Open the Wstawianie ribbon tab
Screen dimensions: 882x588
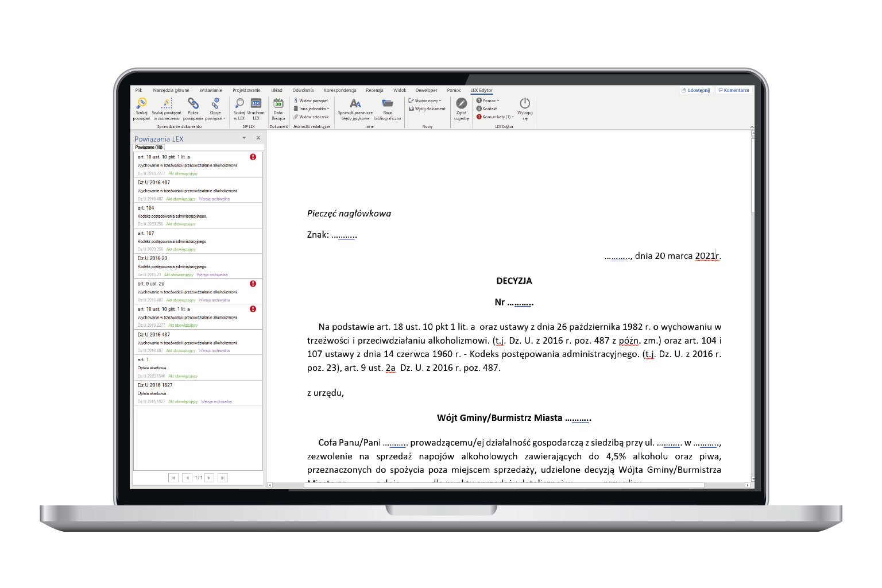tap(211, 90)
